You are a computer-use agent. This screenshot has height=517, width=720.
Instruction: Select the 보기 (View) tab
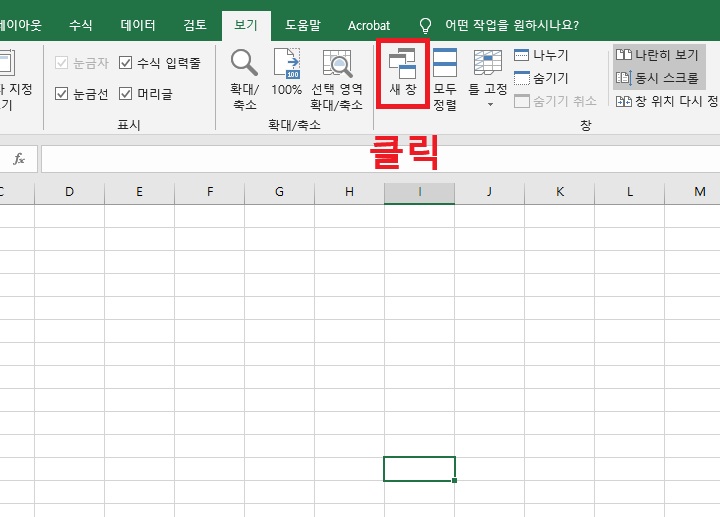click(x=246, y=25)
